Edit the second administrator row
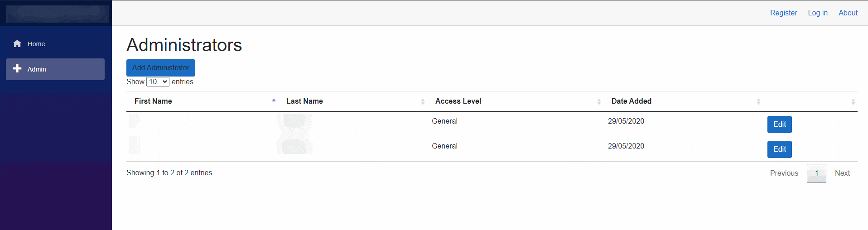The image size is (868, 230). click(x=779, y=149)
